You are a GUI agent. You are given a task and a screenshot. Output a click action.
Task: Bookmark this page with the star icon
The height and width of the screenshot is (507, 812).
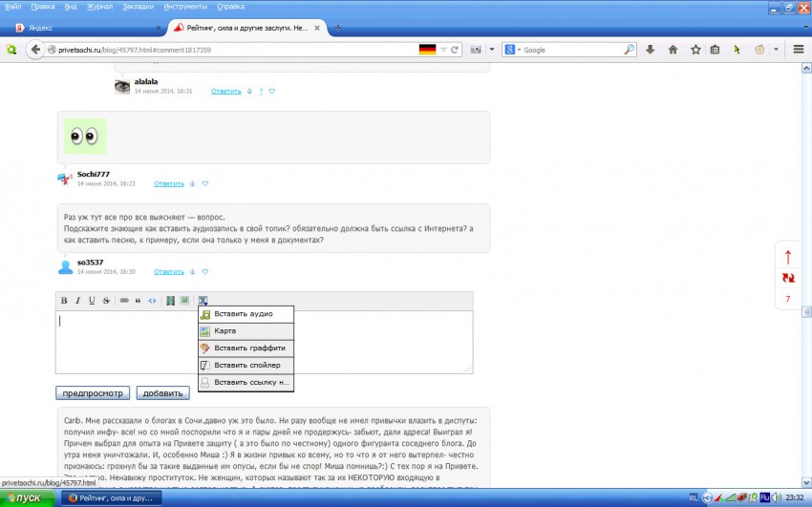point(694,50)
